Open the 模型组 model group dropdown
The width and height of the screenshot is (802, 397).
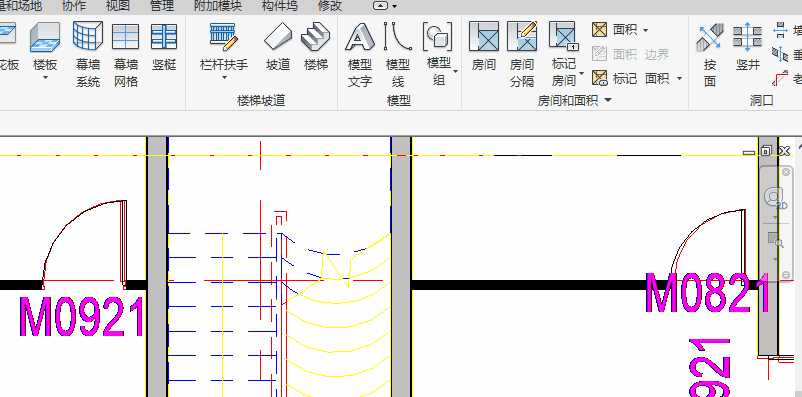point(455,71)
